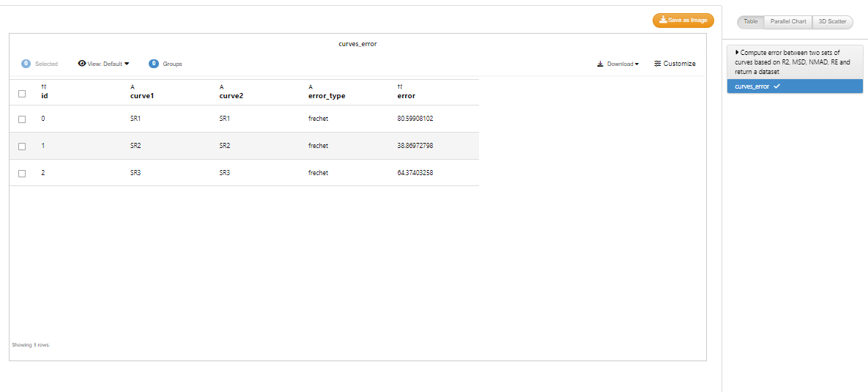Click the sort icon above id column

click(x=44, y=87)
